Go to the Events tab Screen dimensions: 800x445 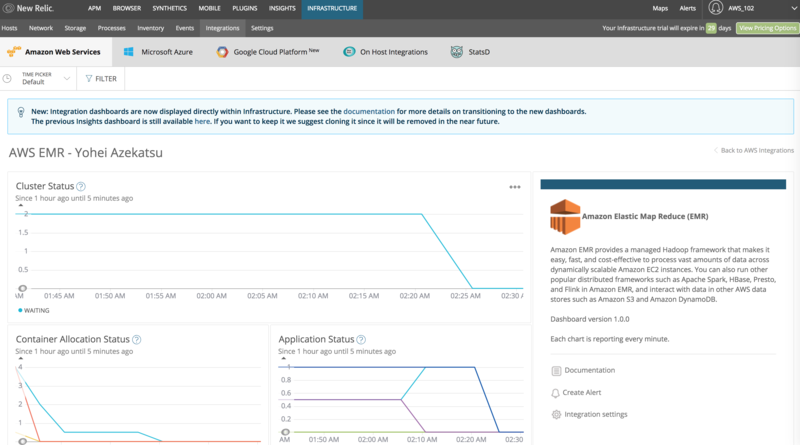tap(185, 28)
